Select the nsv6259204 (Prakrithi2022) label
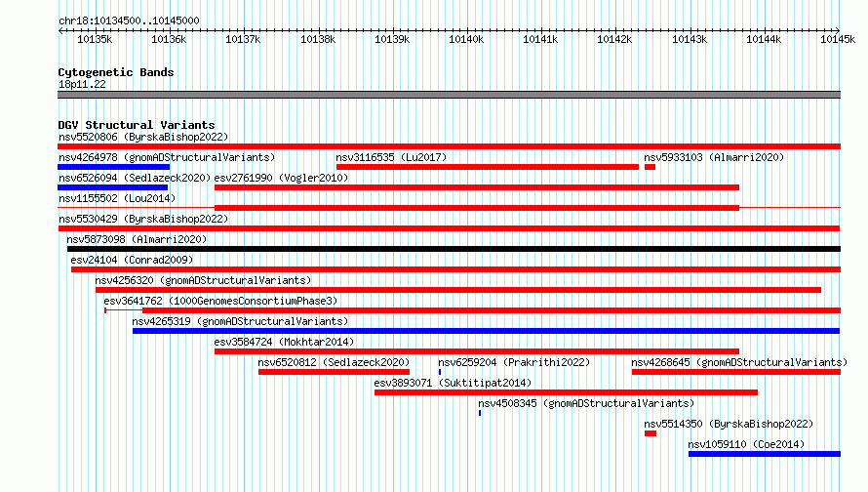 [x=514, y=362]
